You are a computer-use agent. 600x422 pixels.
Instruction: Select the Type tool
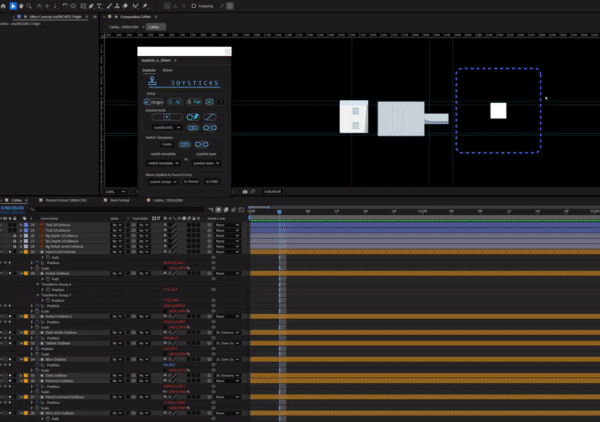coord(99,6)
